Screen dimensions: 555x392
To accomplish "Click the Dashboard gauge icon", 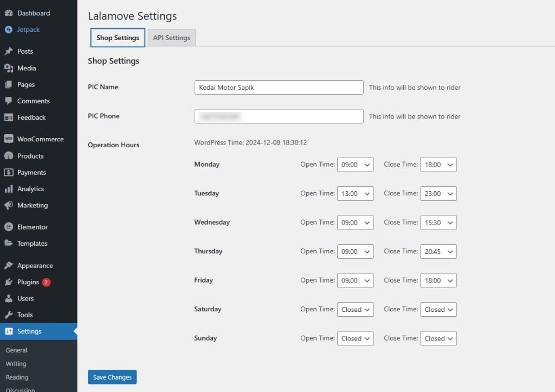I will [x=9, y=13].
